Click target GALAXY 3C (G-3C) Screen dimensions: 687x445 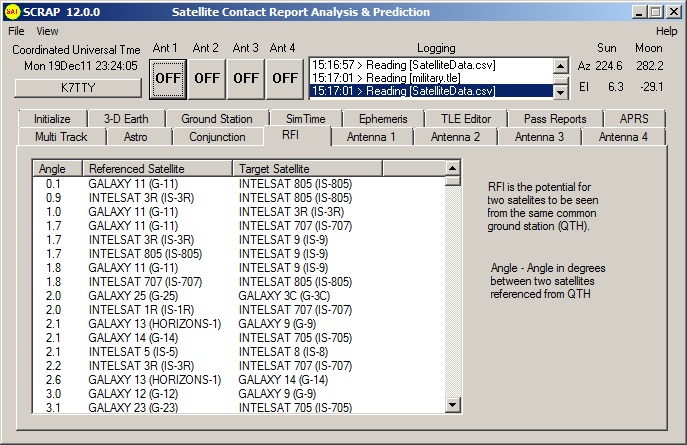click(284, 296)
